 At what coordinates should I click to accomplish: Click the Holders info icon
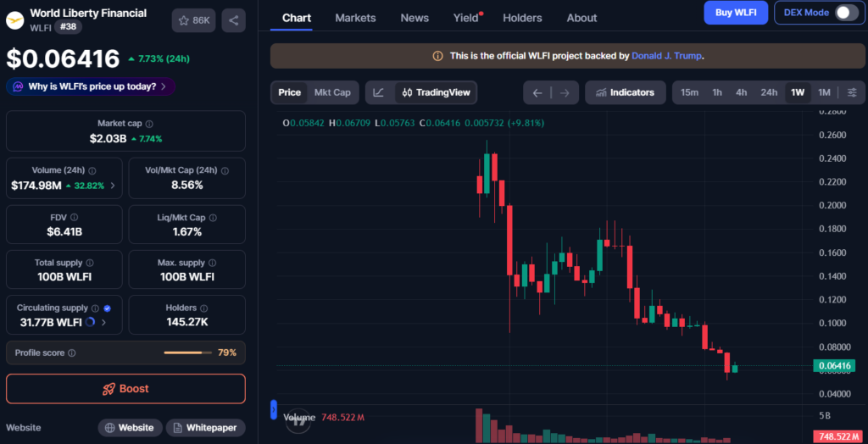pos(203,308)
